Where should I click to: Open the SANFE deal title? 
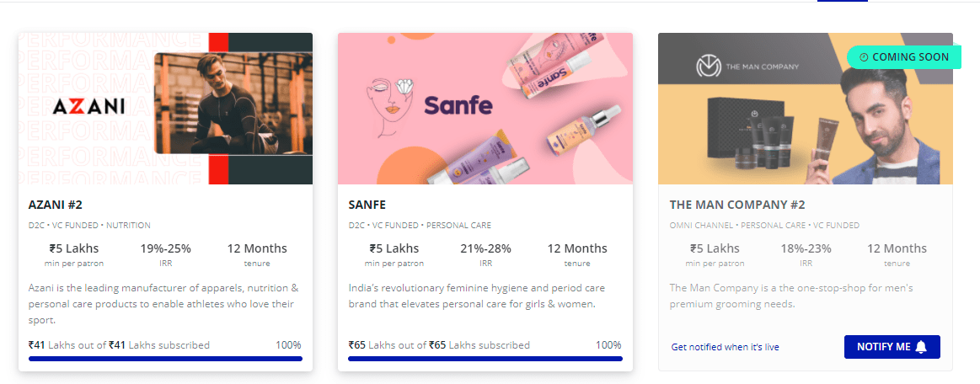click(367, 205)
